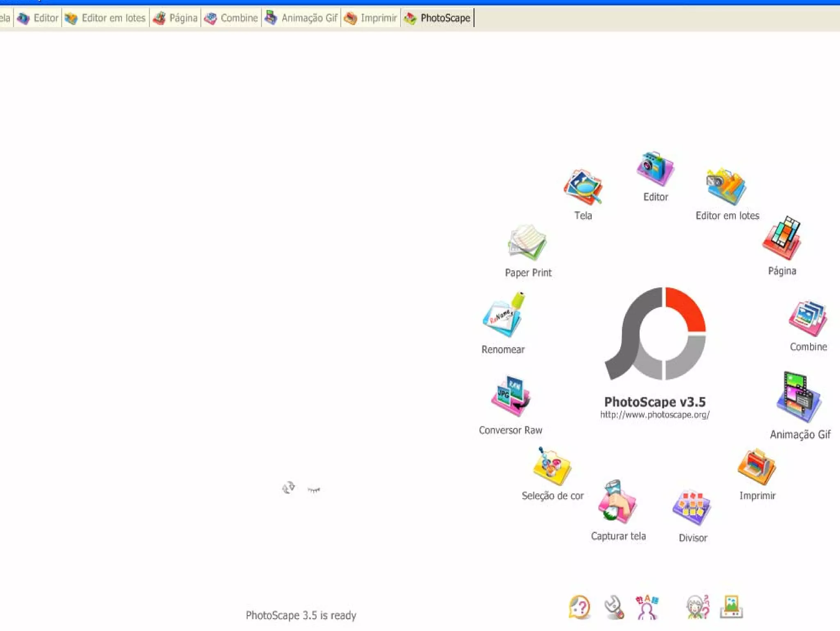Click the Página icon in circle
Screen dimensions: 840x631
pyautogui.click(x=782, y=239)
